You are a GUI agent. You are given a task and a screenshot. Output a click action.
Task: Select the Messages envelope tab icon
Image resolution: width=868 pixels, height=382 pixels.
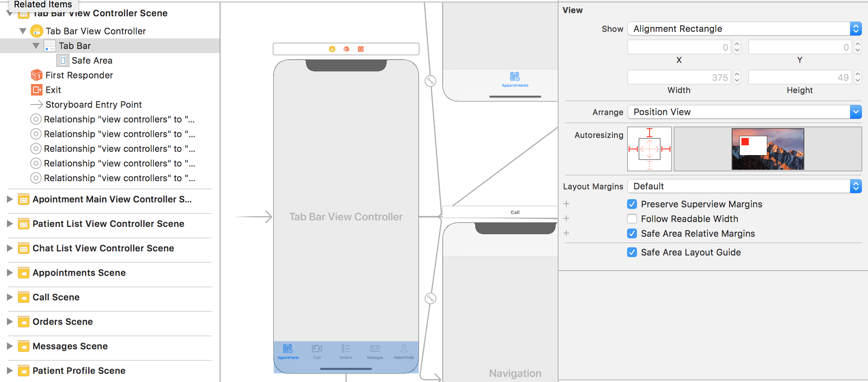pos(375,349)
